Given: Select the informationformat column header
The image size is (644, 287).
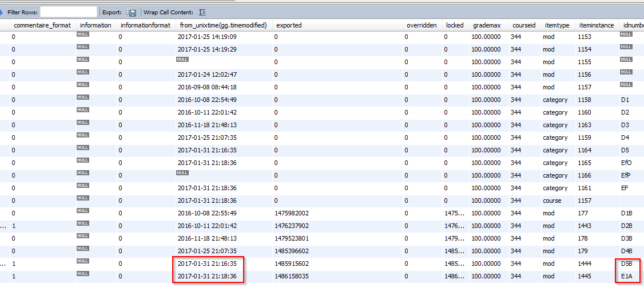Looking at the screenshot, I should pos(145,25).
